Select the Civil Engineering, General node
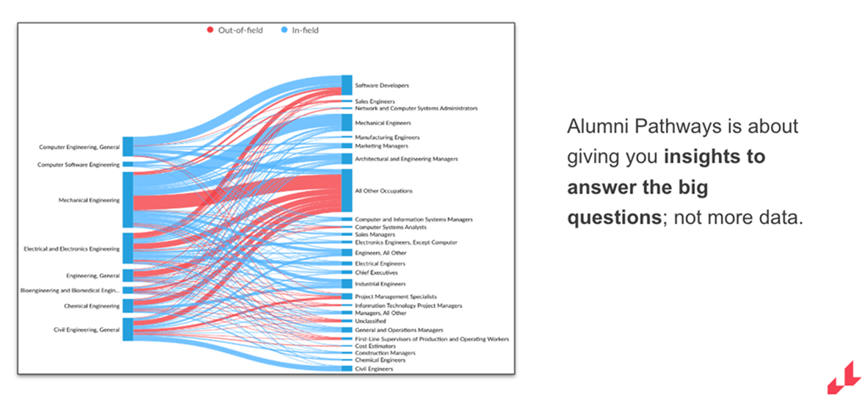 128,330
